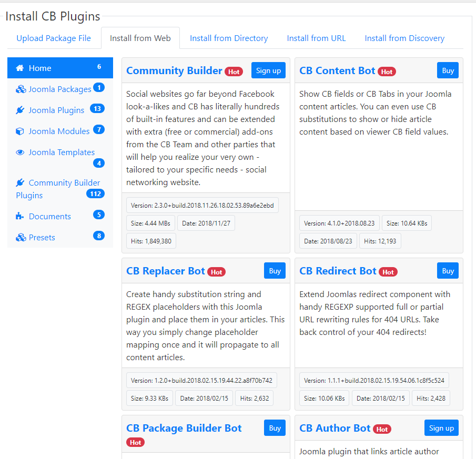Click Buy for CB Package Builder Bot
Image resolution: width=476 pixels, height=459 pixels.
(275, 428)
